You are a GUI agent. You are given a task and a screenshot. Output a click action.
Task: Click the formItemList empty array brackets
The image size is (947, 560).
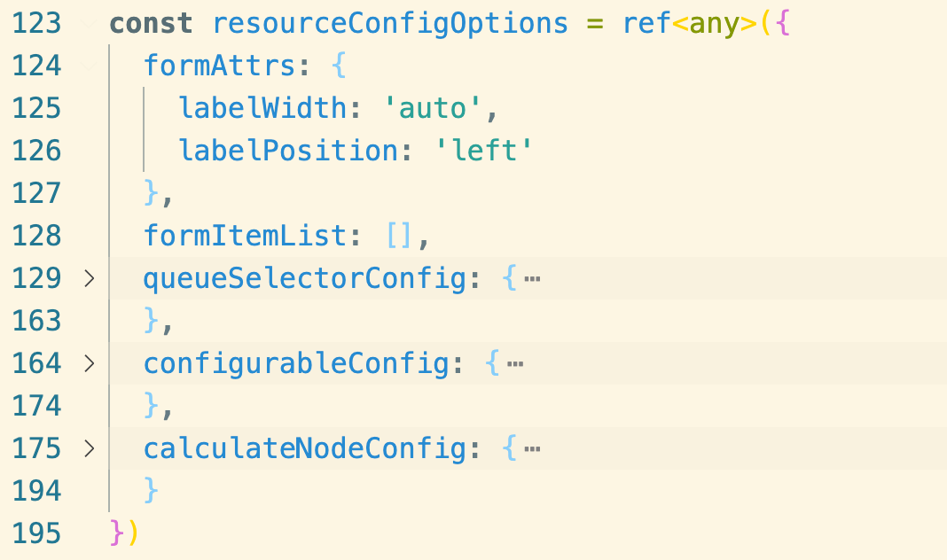click(399, 236)
